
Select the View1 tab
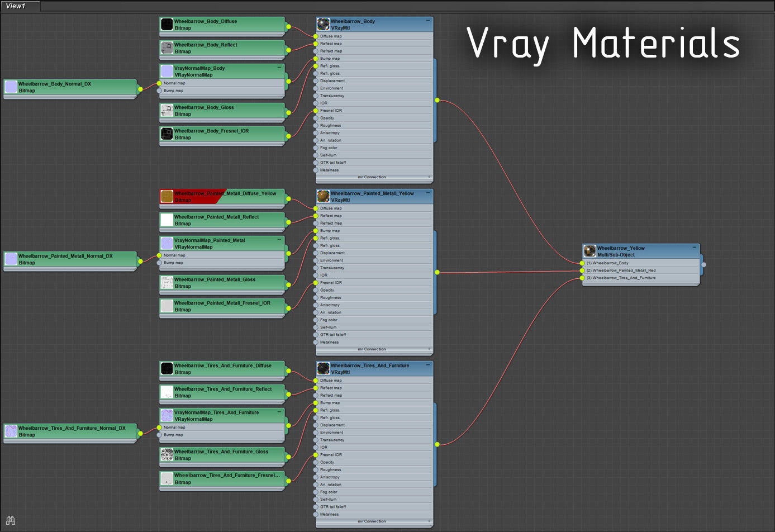20,6
